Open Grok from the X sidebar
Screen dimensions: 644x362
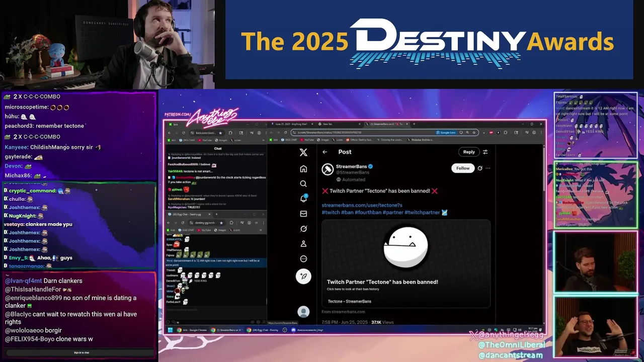click(x=303, y=229)
